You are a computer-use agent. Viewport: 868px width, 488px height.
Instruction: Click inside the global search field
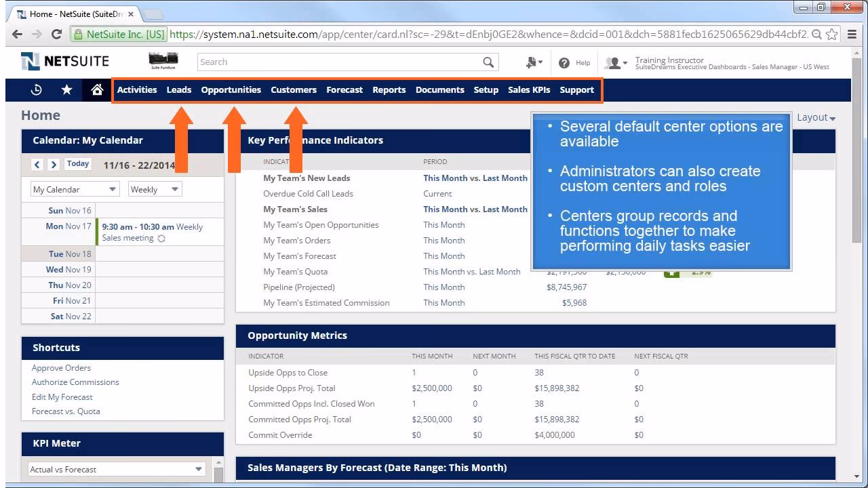click(x=339, y=62)
